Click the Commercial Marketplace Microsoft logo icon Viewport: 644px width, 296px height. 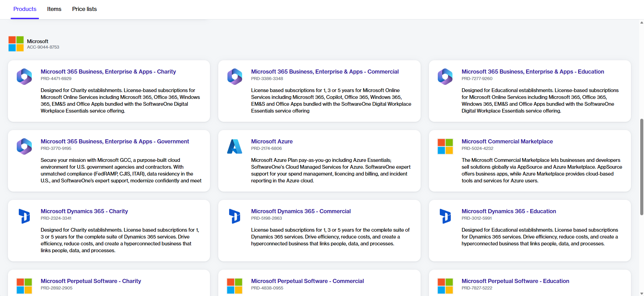tap(445, 146)
